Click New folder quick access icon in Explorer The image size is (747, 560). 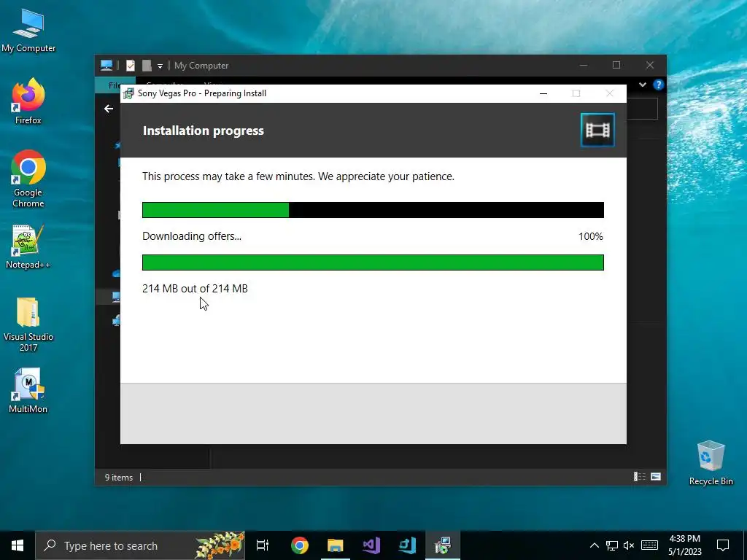[x=147, y=65]
